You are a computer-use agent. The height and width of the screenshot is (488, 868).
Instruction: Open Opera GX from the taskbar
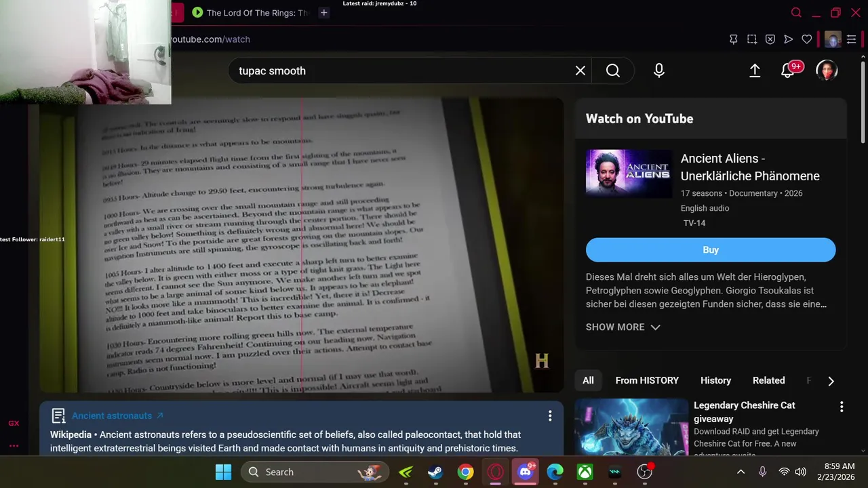coord(495,472)
